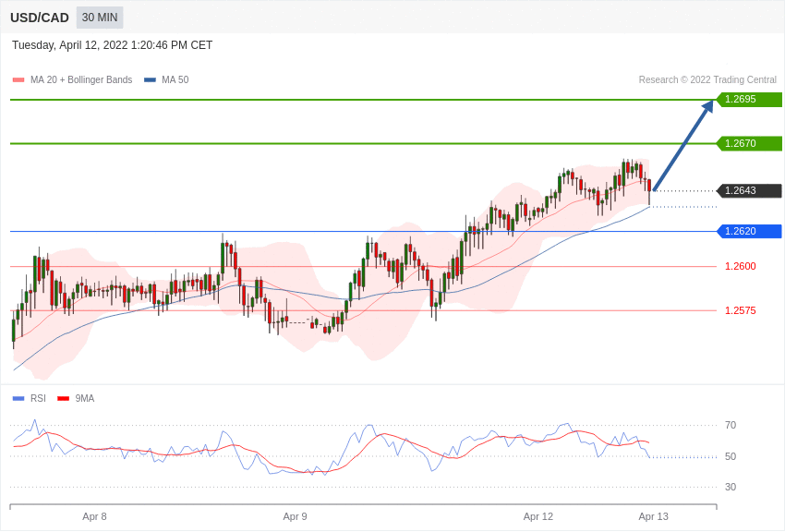Click the RSI legend label

38,398
